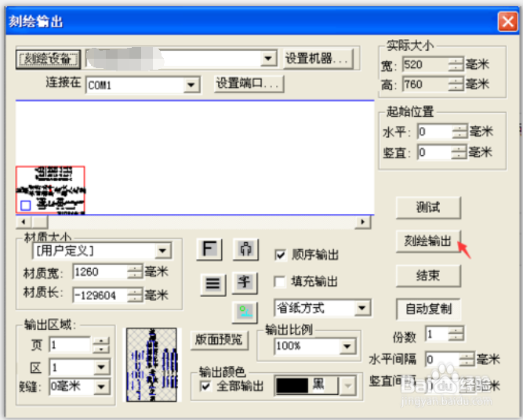Click the 材质长 stepper arrows
523x420 pixels.
tap(135, 295)
